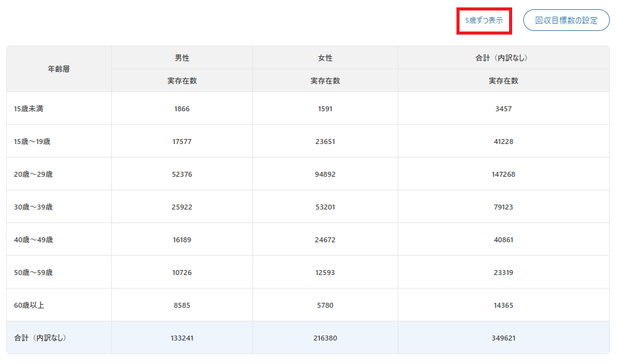Click the 実存在数 subheader under 男性

[182, 81]
